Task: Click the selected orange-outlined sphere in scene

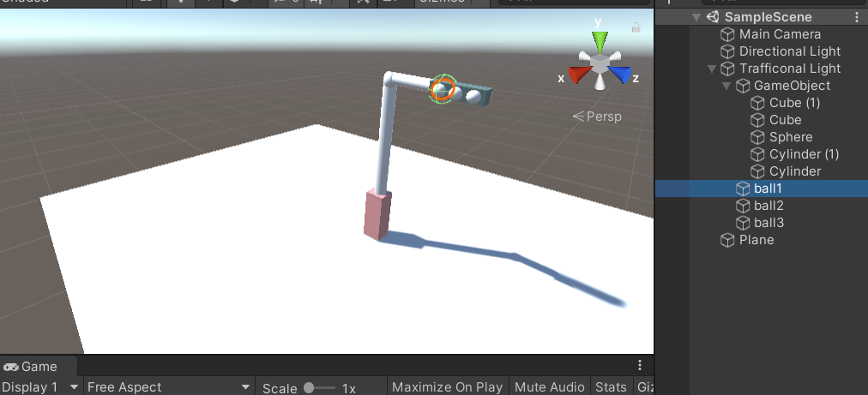Action: pos(443,88)
